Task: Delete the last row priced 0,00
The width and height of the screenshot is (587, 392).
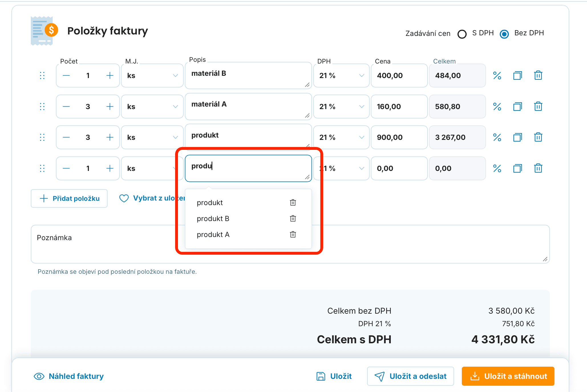Action: tap(538, 168)
